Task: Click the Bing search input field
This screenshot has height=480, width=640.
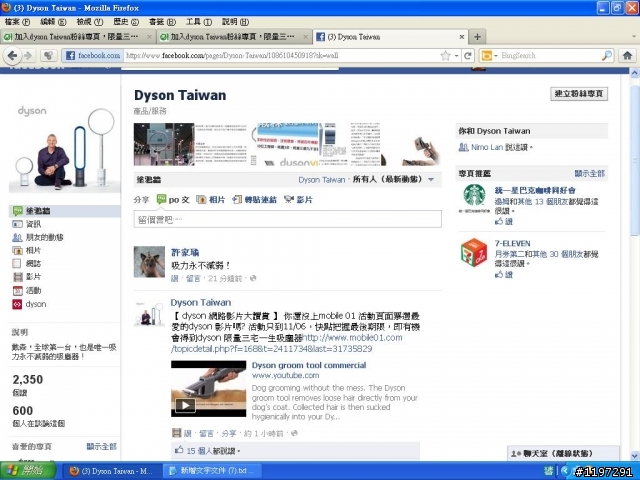Action: coord(550,56)
